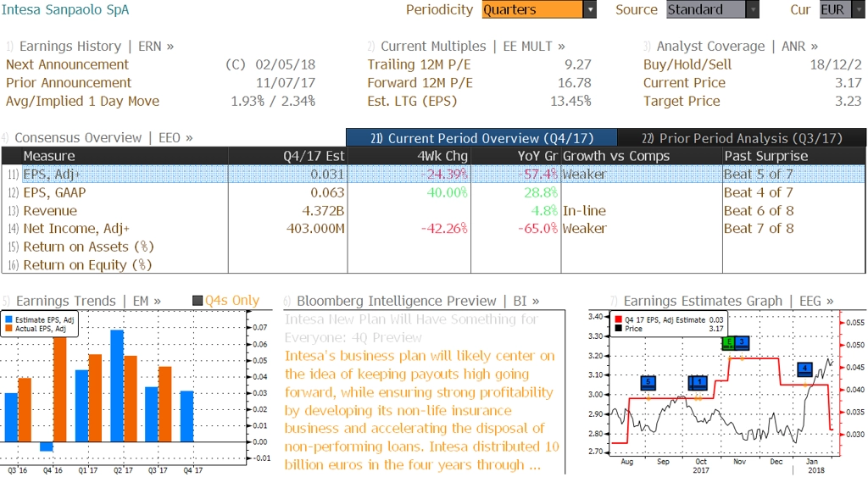Click the Periodicity Quarters field
This screenshot has height=477, width=868.
point(532,9)
